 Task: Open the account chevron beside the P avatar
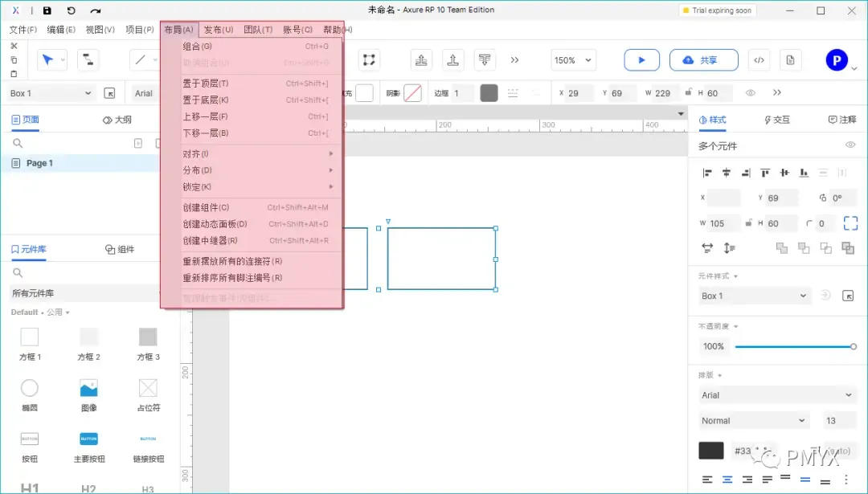tap(854, 68)
